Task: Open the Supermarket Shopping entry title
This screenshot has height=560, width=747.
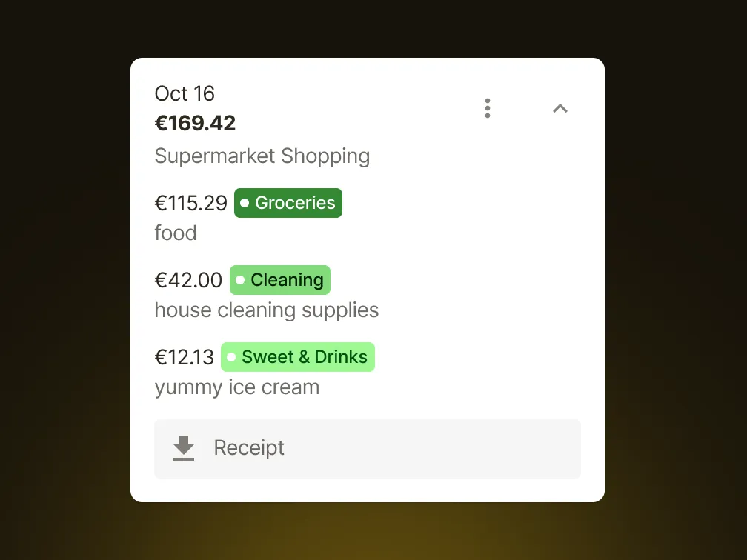Action: click(x=262, y=156)
